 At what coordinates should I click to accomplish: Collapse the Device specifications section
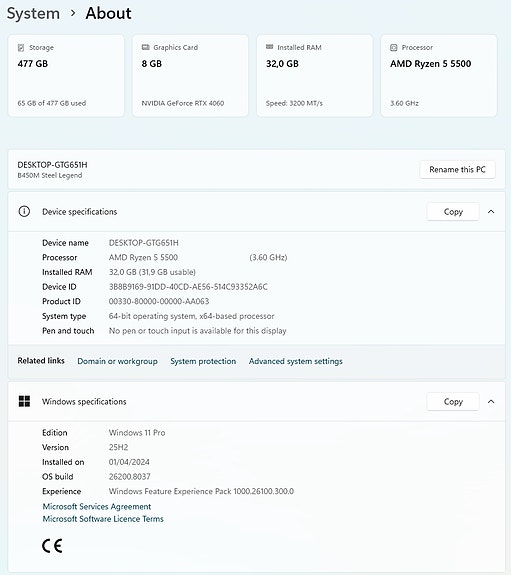click(x=491, y=212)
